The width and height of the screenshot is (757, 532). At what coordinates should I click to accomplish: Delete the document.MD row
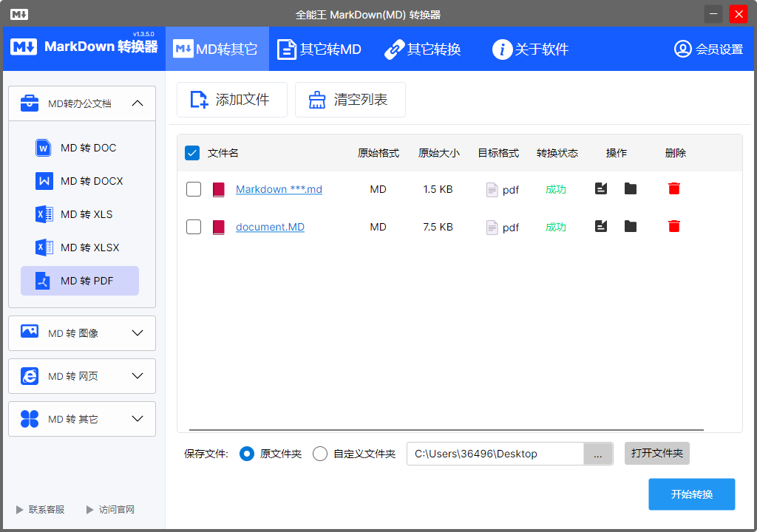[x=674, y=226]
